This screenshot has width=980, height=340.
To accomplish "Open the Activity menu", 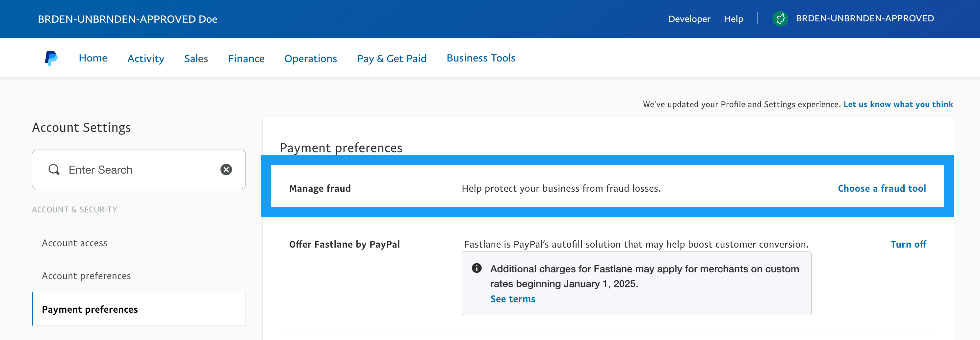I will pyautogui.click(x=146, y=59).
